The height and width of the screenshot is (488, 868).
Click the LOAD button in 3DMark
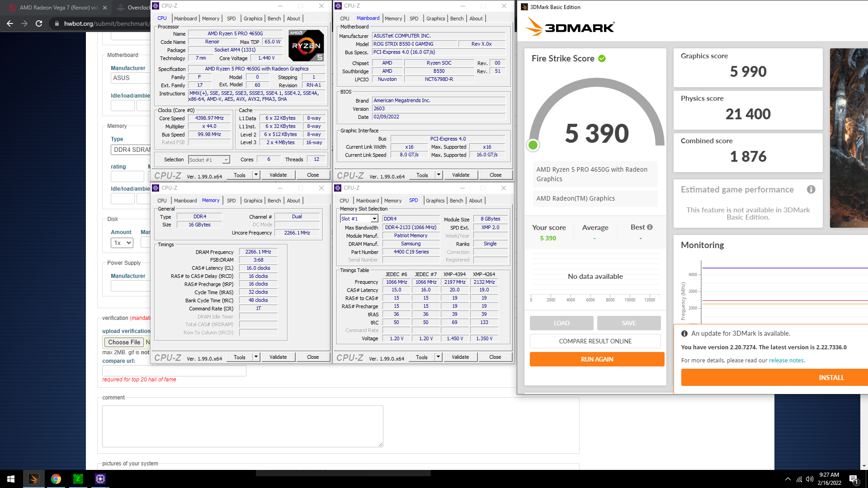pos(561,323)
